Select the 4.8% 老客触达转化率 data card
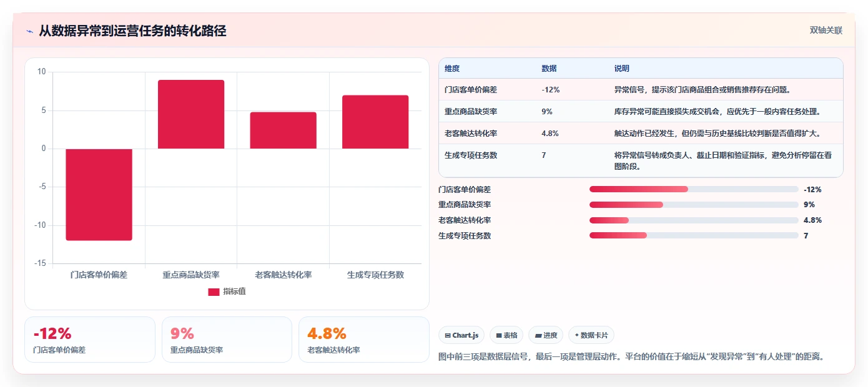Image resolution: width=868 pixels, height=387 pixels. click(x=364, y=340)
